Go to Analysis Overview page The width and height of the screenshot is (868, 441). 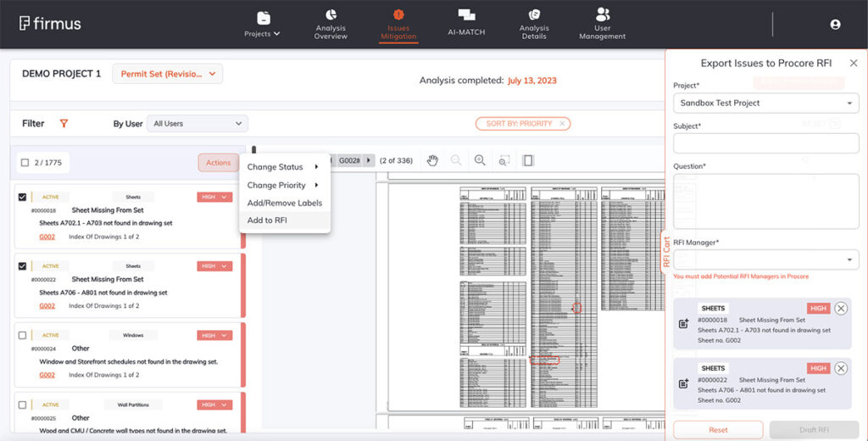pos(331,25)
